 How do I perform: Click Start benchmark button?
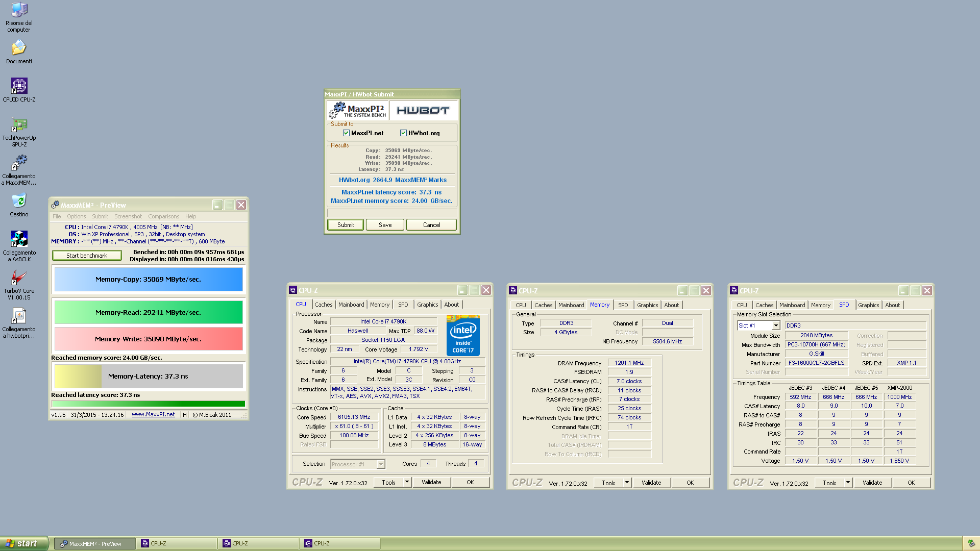(x=87, y=256)
